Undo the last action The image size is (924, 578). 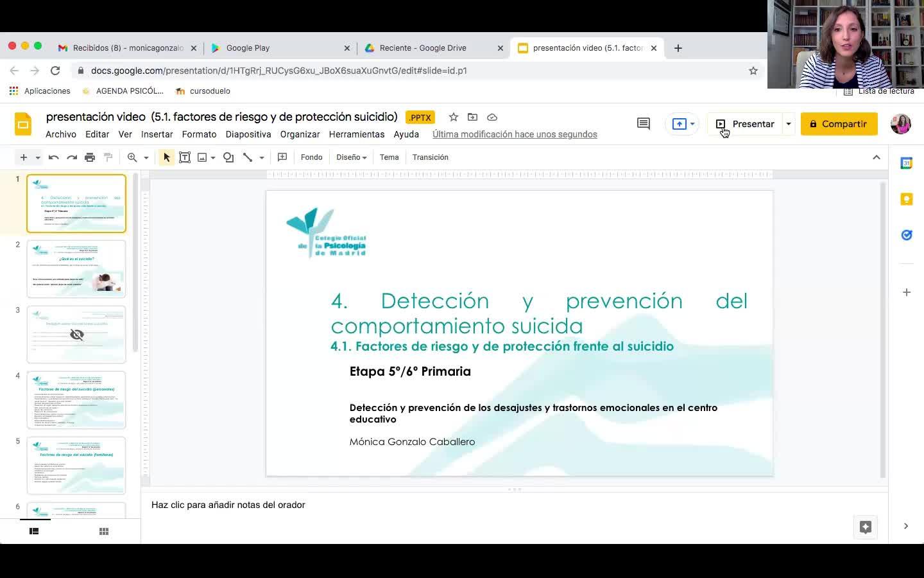pos(54,157)
